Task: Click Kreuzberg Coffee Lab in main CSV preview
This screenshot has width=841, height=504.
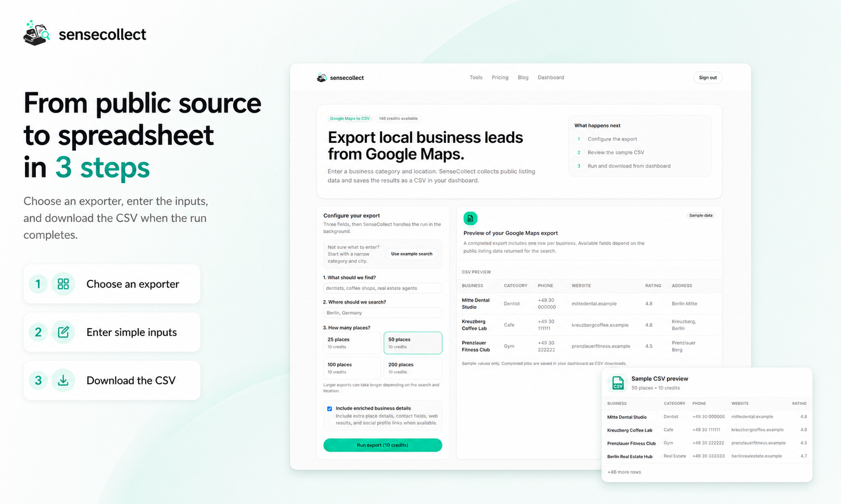Action: click(474, 325)
